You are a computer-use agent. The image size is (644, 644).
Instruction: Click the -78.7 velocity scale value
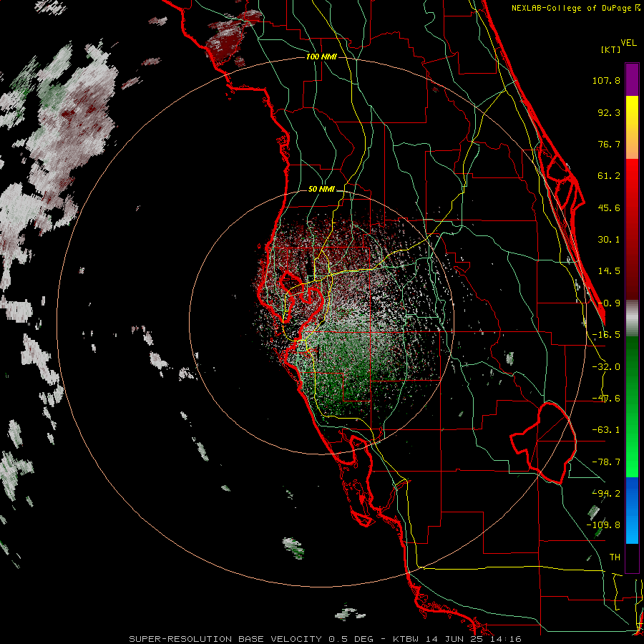click(606, 462)
